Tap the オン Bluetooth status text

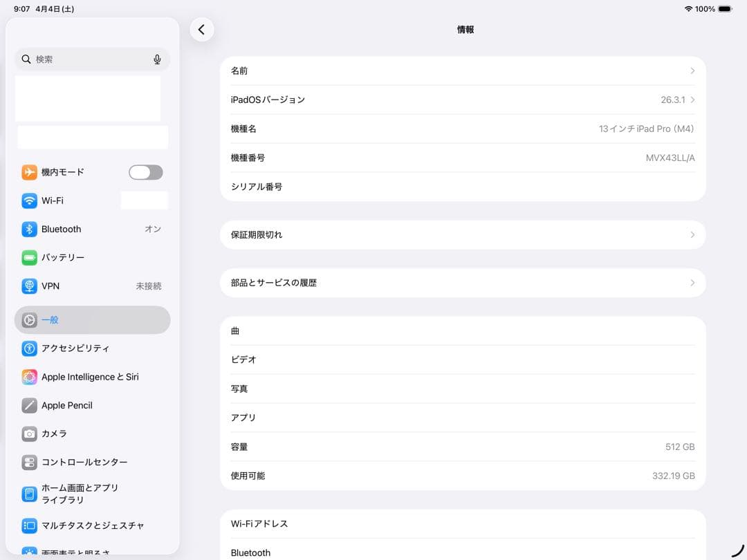point(153,229)
